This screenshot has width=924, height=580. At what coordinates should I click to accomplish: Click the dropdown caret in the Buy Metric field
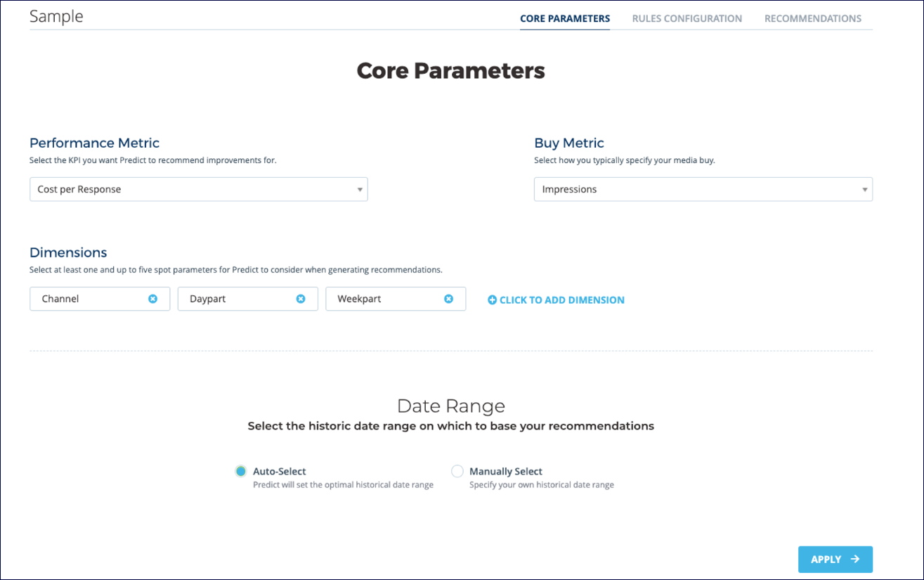pos(864,189)
